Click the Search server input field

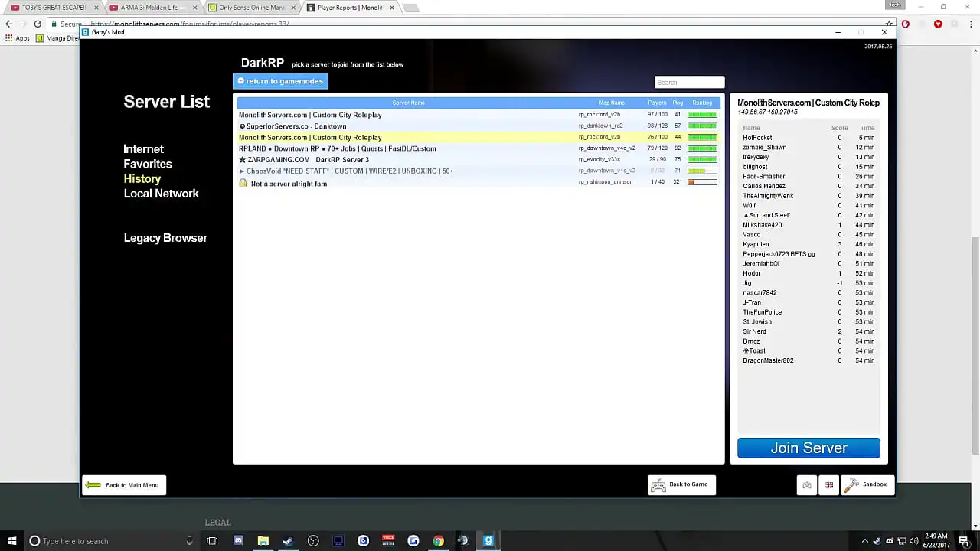point(689,82)
